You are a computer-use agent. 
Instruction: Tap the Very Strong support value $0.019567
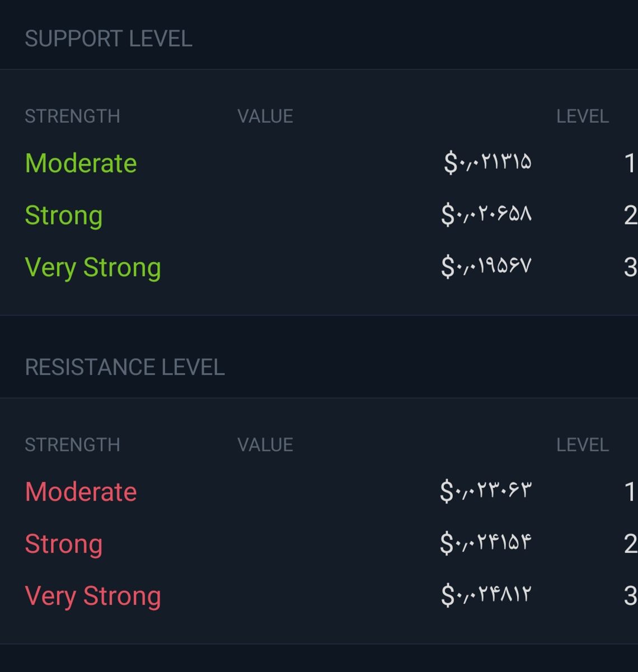pos(486,267)
